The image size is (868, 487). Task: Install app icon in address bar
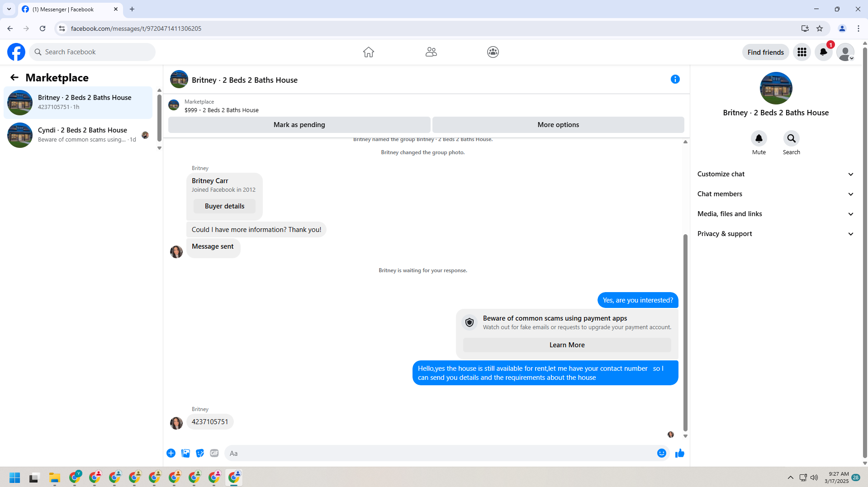805,28
